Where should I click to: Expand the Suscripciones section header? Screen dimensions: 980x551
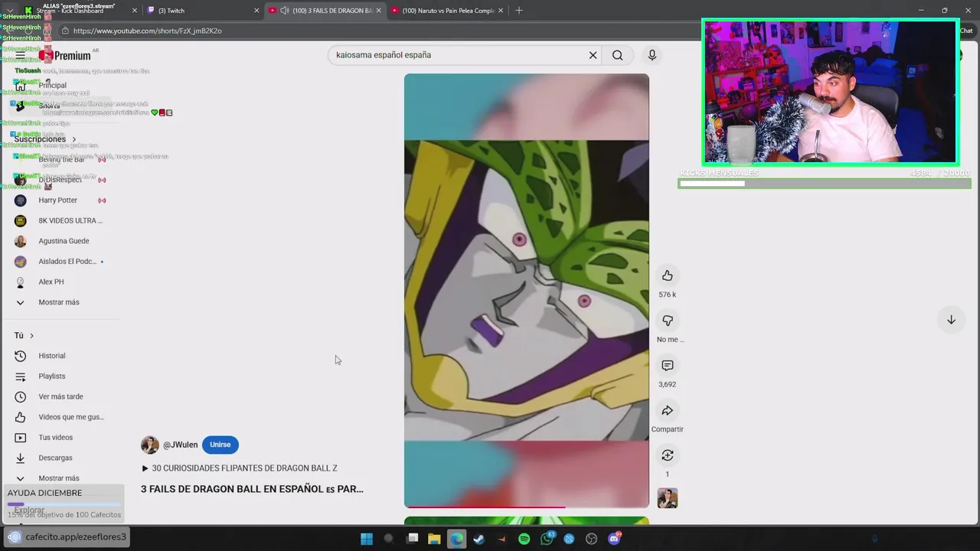click(x=45, y=139)
